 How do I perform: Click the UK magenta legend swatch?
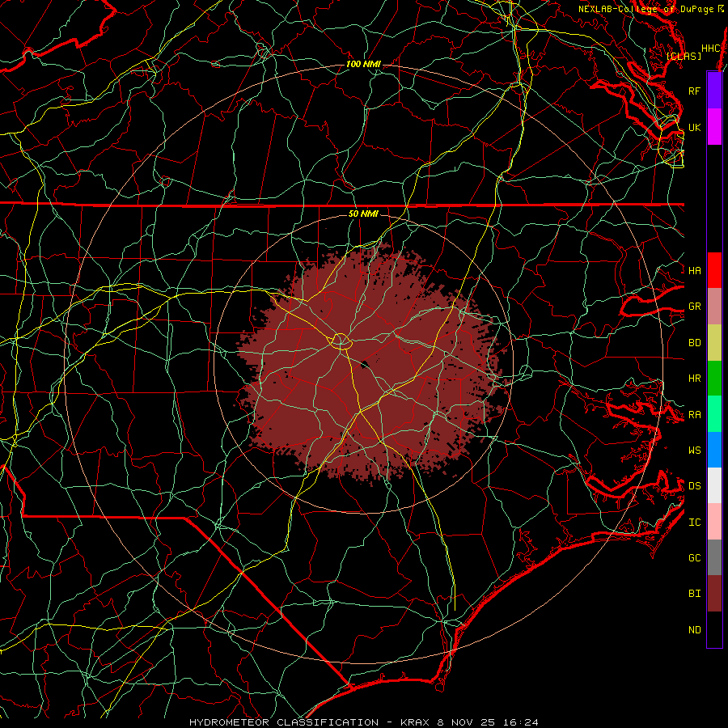pyautogui.click(x=714, y=127)
